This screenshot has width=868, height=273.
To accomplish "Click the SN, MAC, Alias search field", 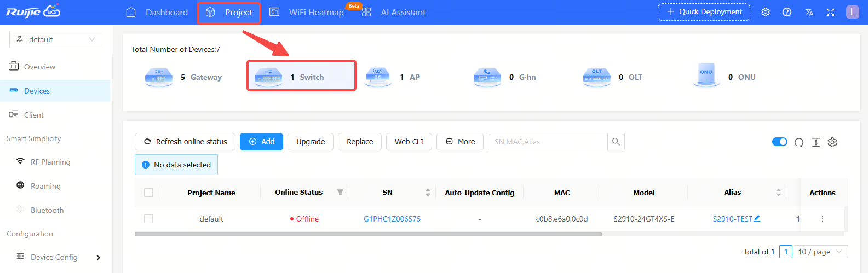I will (x=548, y=142).
